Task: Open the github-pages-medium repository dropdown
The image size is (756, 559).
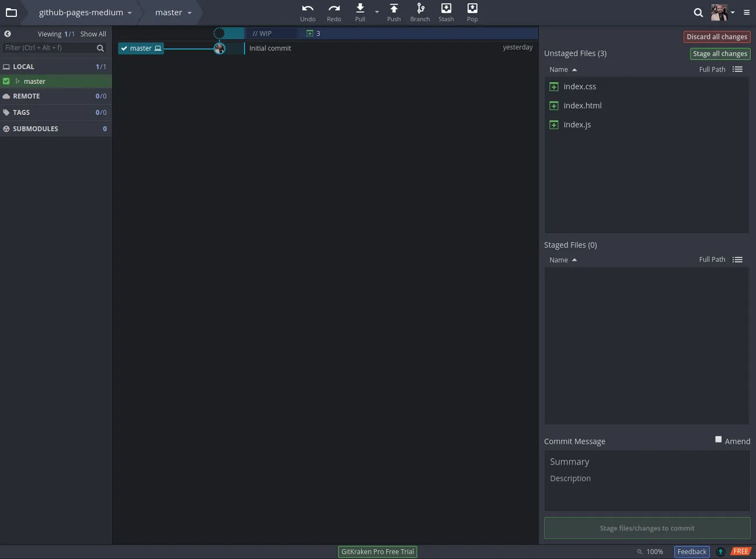Action: [x=85, y=12]
